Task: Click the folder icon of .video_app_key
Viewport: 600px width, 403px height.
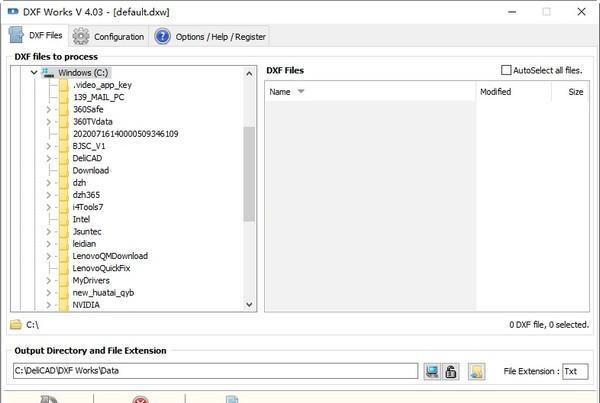Action: 64,85
